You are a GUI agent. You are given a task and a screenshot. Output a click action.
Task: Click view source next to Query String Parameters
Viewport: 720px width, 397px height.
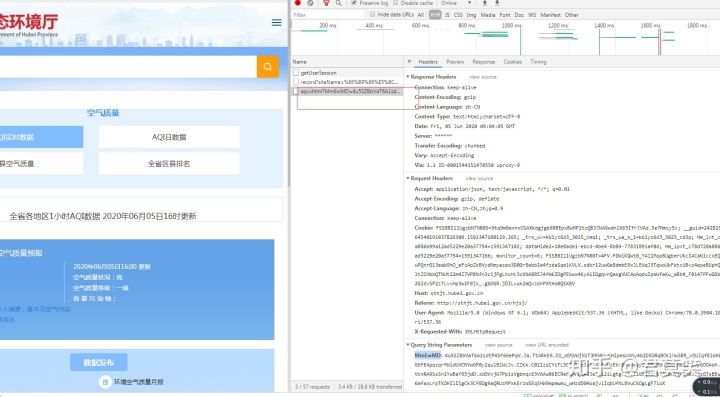(x=499, y=345)
